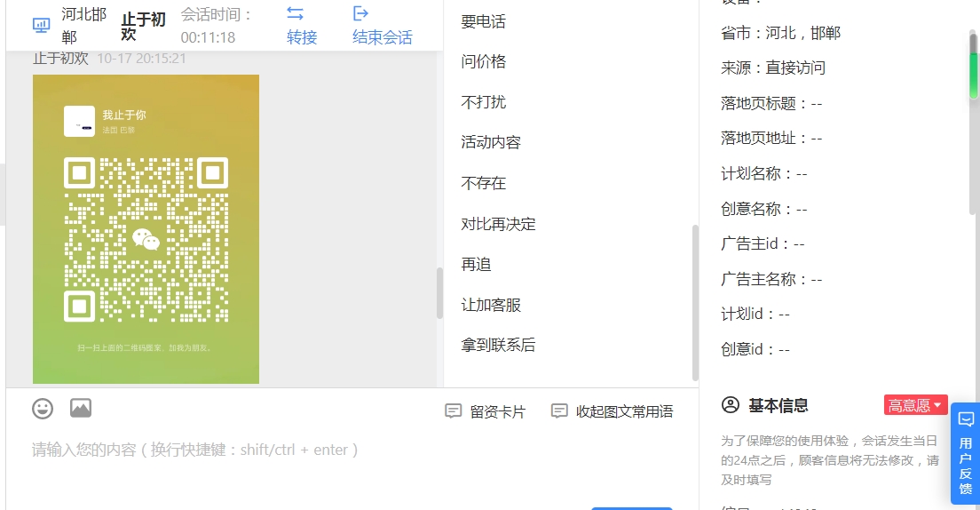Image resolution: width=980 pixels, height=510 pixels.
Task: Click the session timer 00:11:18
Action: click(x=208, y=37)
